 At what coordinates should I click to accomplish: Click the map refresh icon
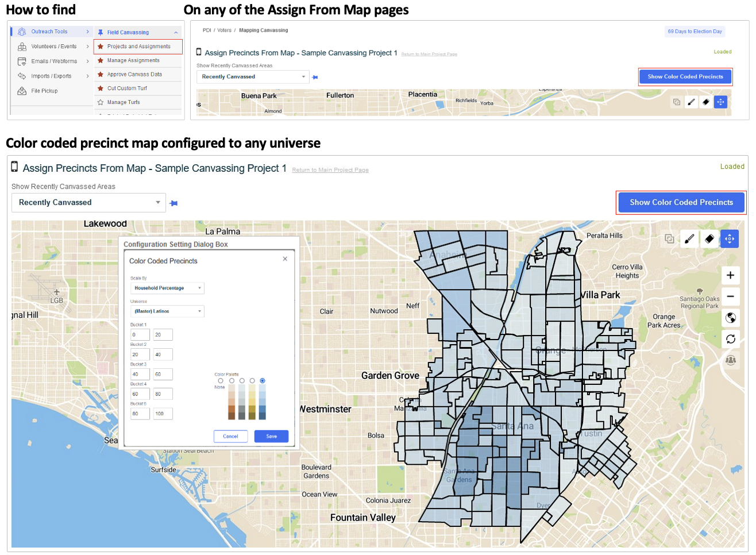tap(731, 340)
